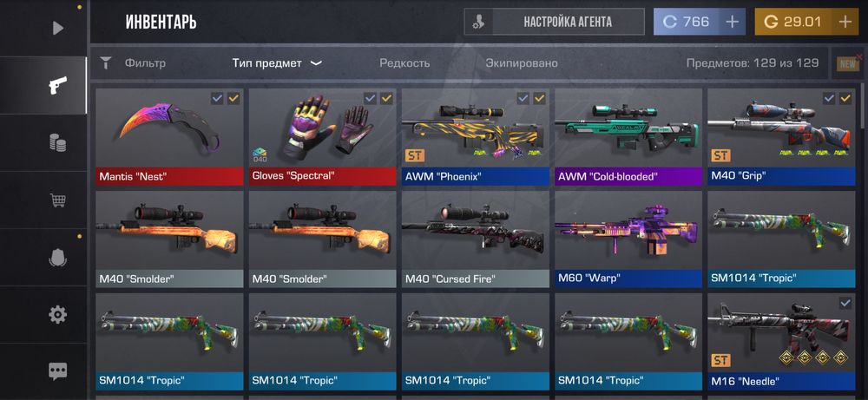Add silver coins with plus button
This screenshot has height=400, width=868.
pos(732,23)
